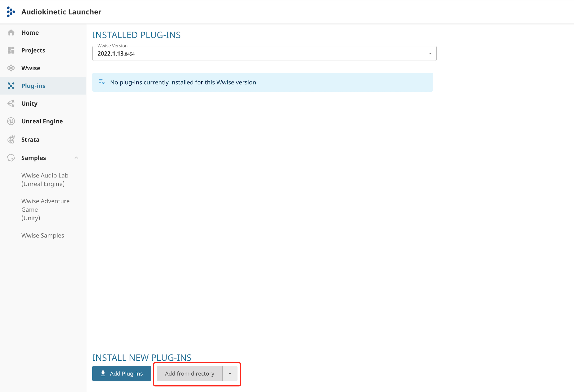
Task: Click the Projects grid icon
Action: pos(11,50)
